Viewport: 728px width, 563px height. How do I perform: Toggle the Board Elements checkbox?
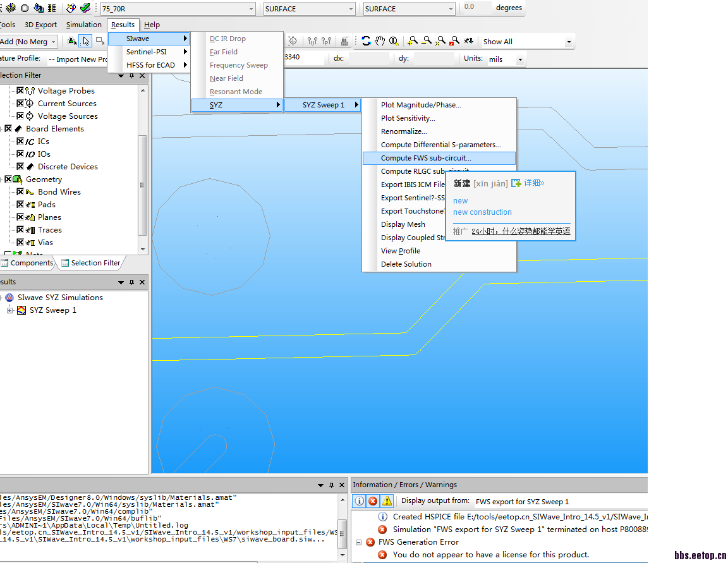tap(8, 128)
